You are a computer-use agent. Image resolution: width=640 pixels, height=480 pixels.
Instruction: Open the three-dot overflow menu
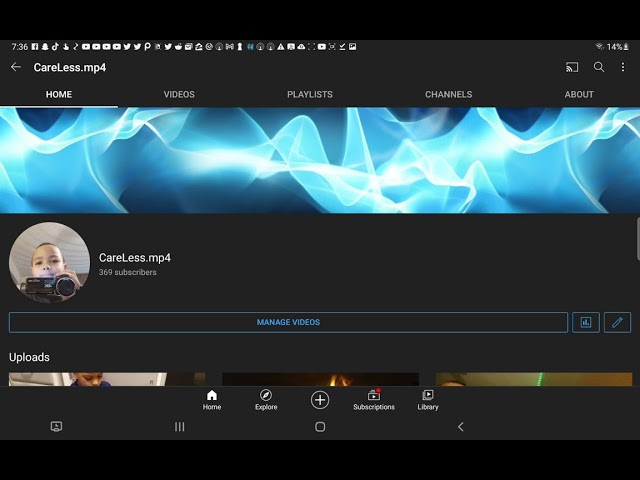point(623,67)
